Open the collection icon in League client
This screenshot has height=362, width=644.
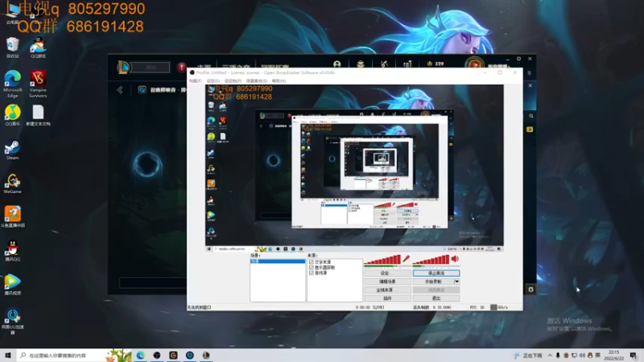point(360,64)
